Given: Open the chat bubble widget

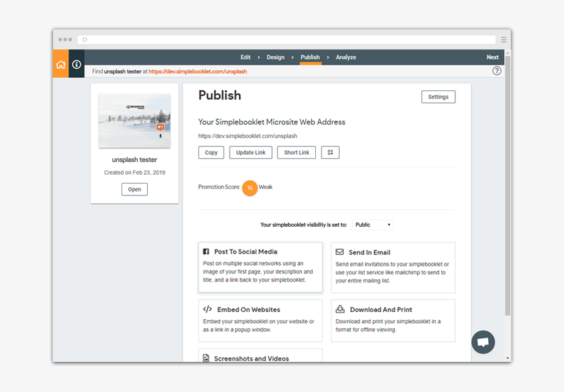Looking at the screenshot, I should (483, 343).
